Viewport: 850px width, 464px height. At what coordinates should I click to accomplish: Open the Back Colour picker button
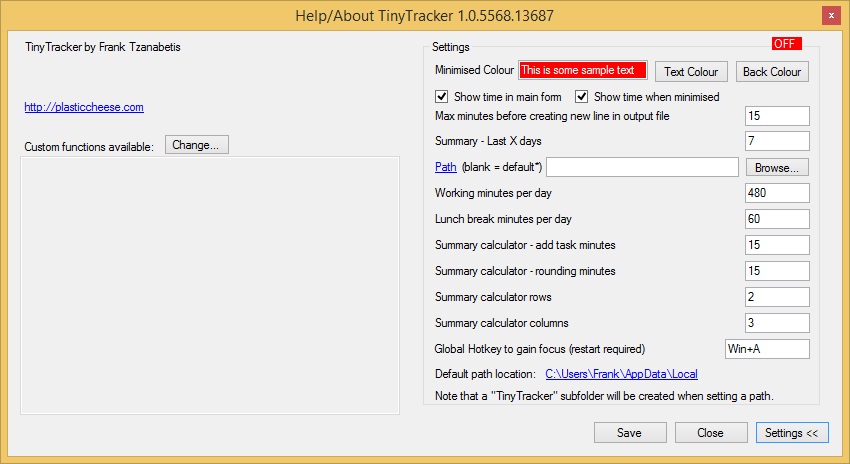point(772,72)
